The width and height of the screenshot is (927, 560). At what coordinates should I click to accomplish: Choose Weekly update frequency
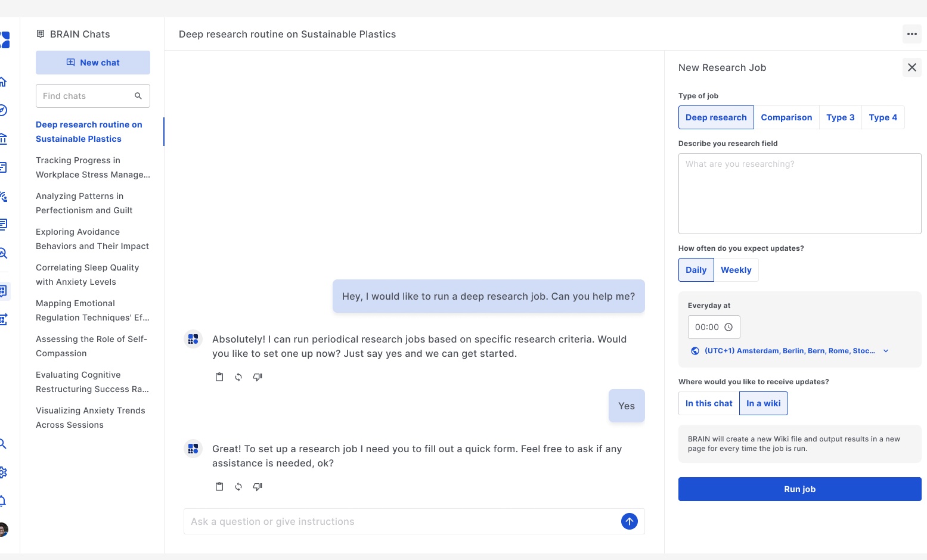[x=736, y=270]
